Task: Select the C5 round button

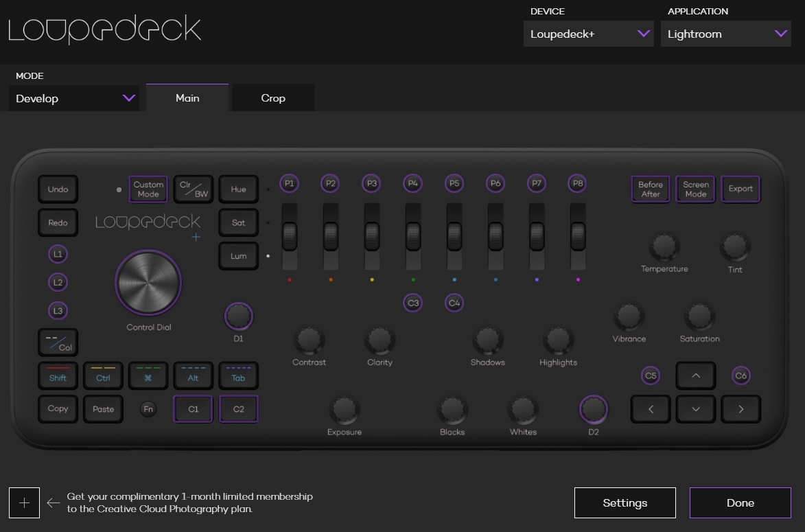Action: coord(651,376)
